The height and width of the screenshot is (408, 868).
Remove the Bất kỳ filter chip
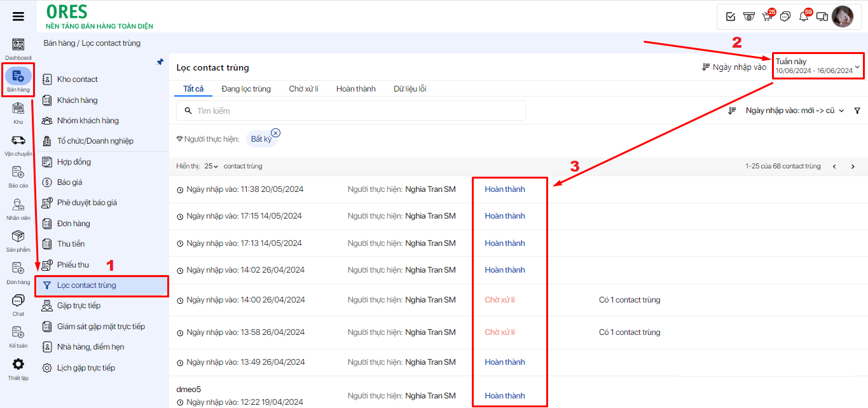275,133
